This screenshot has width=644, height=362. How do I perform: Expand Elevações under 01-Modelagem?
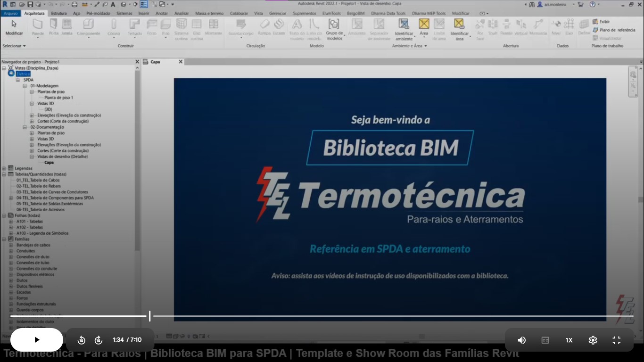point(32,115)
